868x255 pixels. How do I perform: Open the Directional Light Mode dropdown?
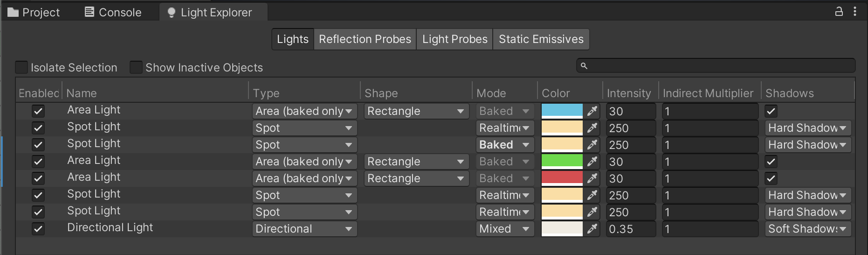(504, 229)
